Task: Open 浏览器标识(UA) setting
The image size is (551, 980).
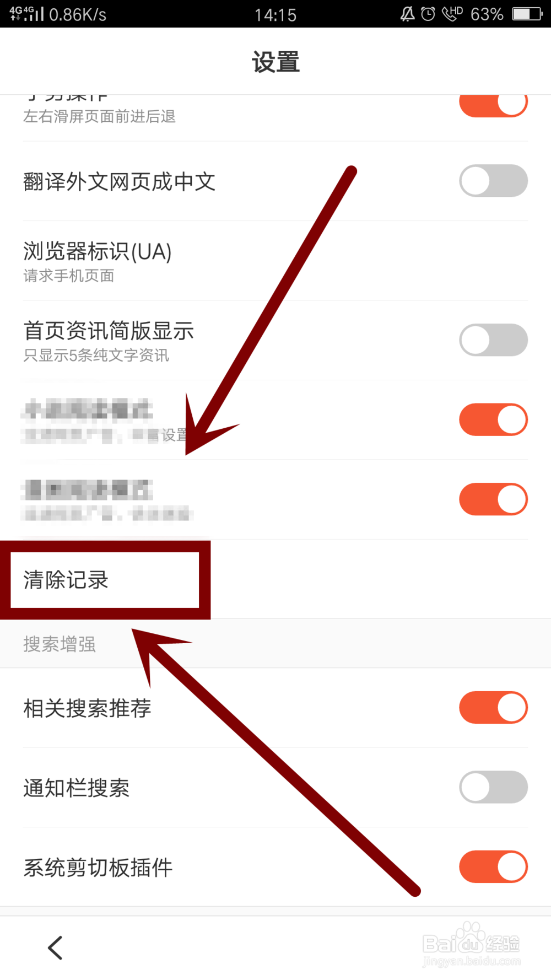Action: 275,261
